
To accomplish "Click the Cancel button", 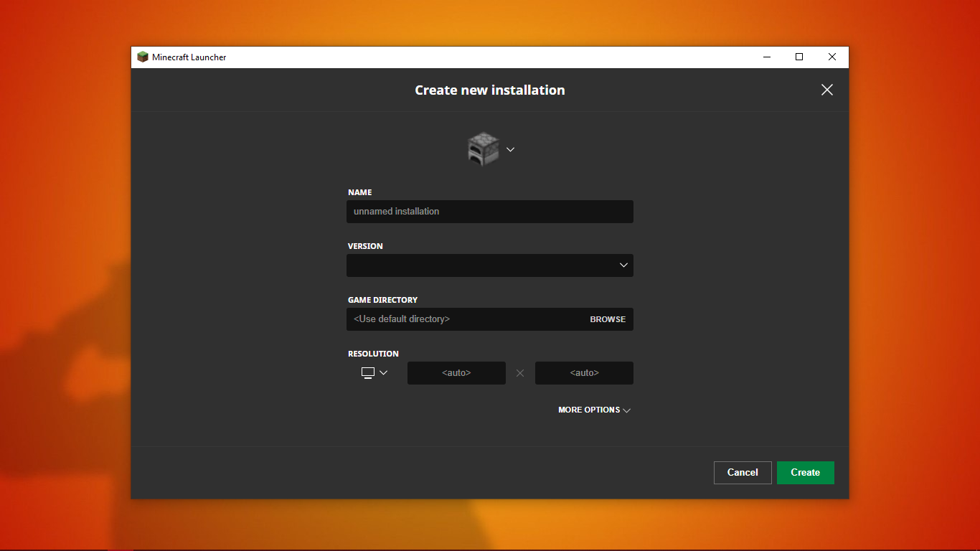I will click(x=743, y=473).
